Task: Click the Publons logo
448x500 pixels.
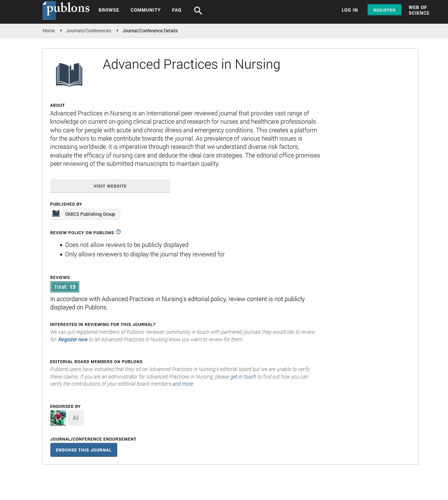Action: click(66, 10)
